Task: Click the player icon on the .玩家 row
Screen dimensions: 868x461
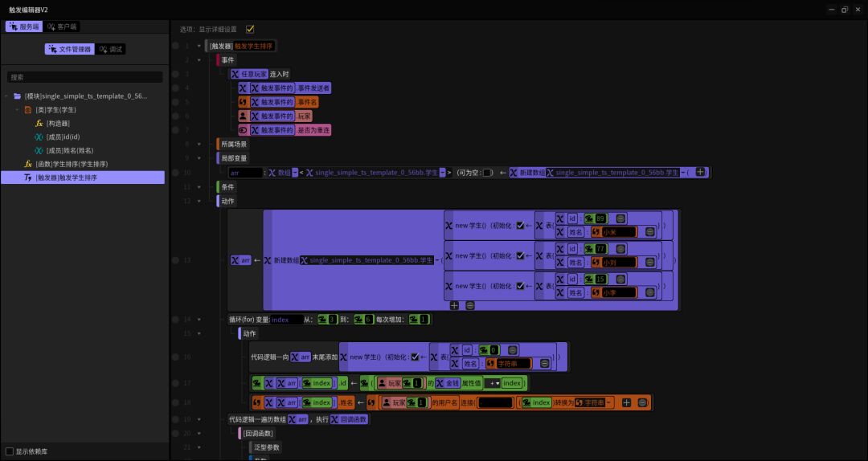Action: click(x=243, y=116)
